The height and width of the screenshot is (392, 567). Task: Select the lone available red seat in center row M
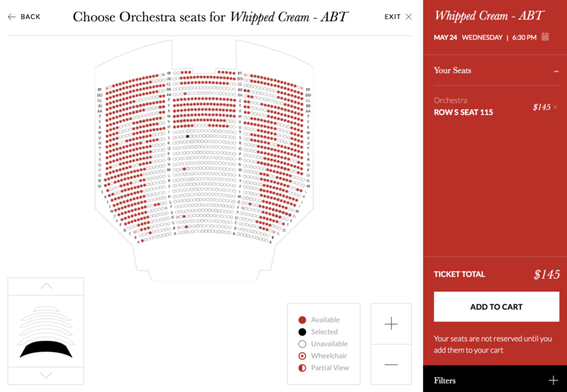coord(184,169)
